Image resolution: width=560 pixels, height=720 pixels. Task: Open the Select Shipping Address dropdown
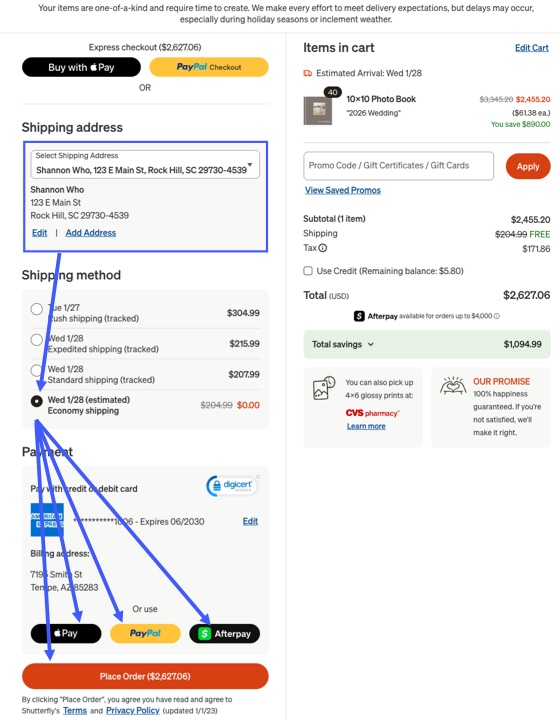click(x=145, y=164)
